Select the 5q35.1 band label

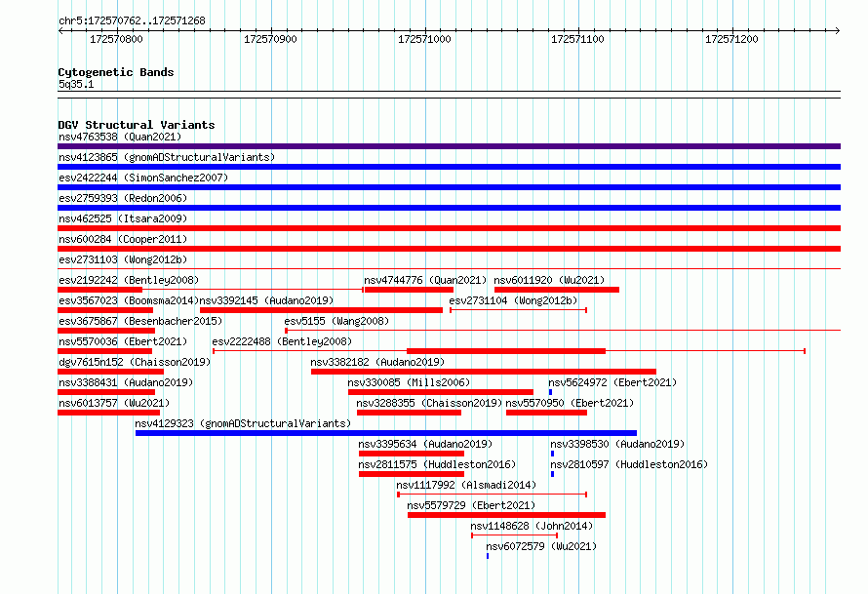pos(76,84)
